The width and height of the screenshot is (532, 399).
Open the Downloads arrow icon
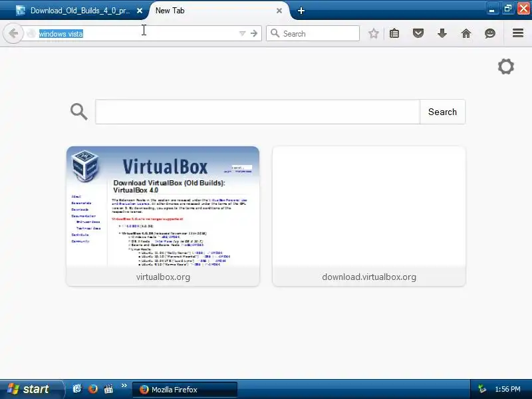[442, 33]
